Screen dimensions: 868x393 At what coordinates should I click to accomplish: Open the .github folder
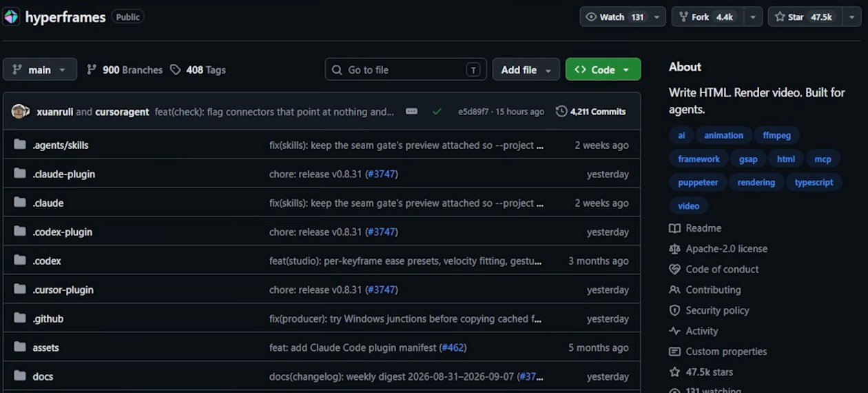[x=48, y=319]
